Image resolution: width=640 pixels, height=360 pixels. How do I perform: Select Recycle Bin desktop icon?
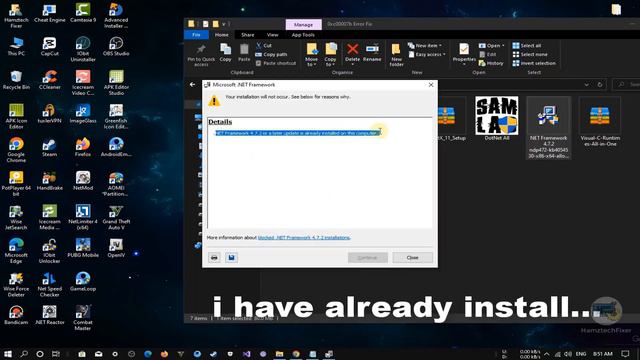tap(16, 80)
